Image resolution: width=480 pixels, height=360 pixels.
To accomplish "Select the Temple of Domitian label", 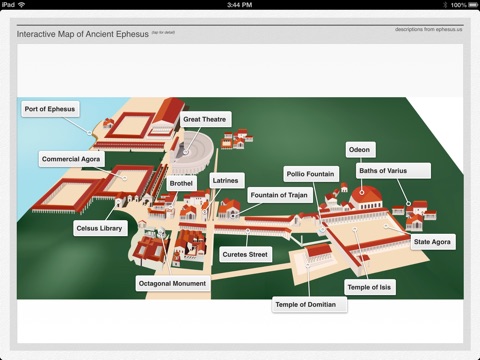I will click(x=309, y=304).
